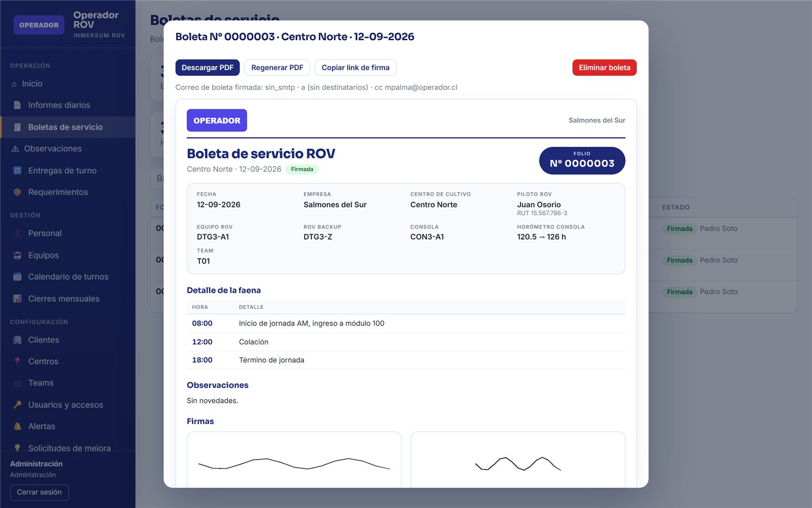The height and width of the screenshot is (508, 812).
Task: Click the Calendario de turnos calendar icon
Action: pos(17,277)
